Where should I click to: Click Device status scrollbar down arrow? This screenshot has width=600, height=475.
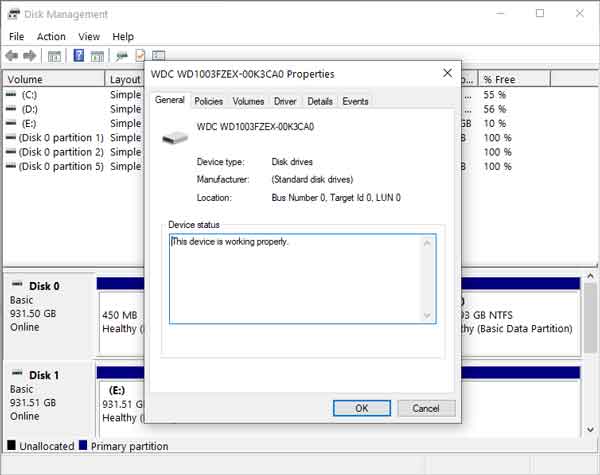click(x=427, y=316)
